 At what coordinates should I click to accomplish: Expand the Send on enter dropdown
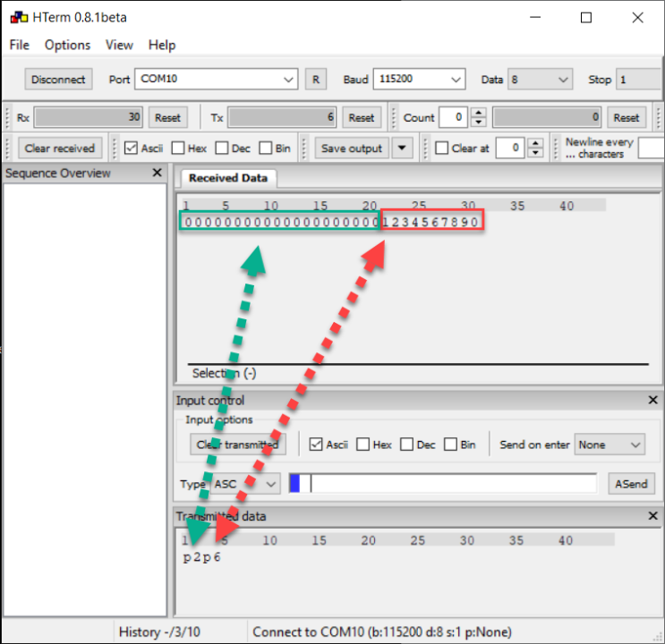(x=635, y=445)
